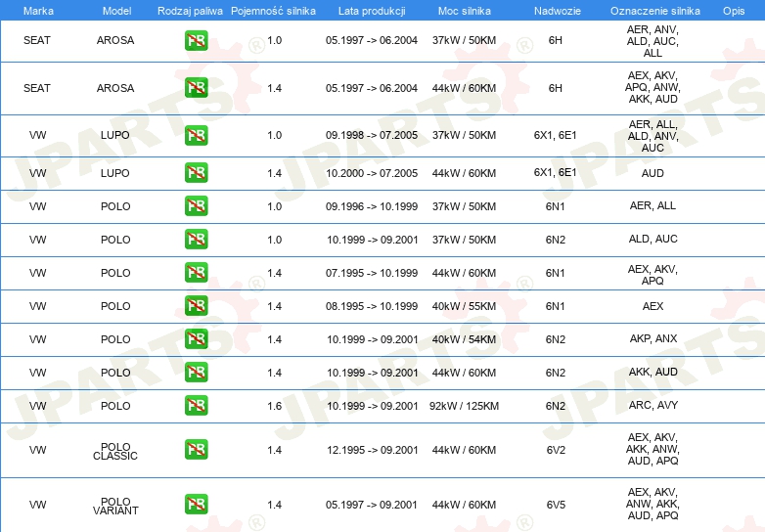Click the Marka column header
Image resolution: width=765 pixels, height=532 pixels.
(38, 11)
